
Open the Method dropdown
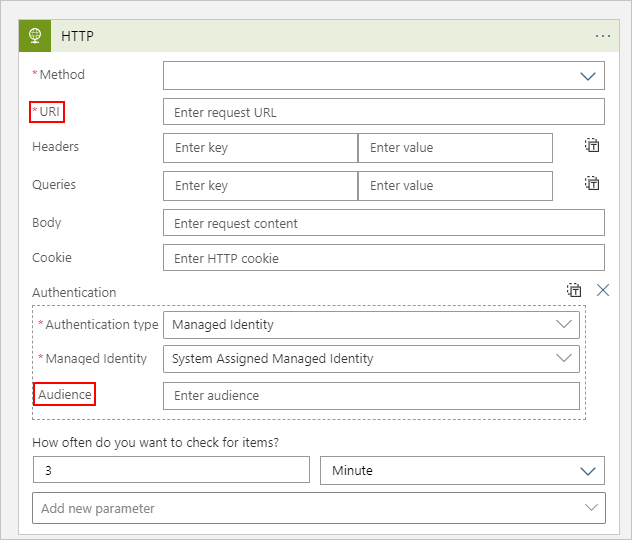[x=384, y=76]
